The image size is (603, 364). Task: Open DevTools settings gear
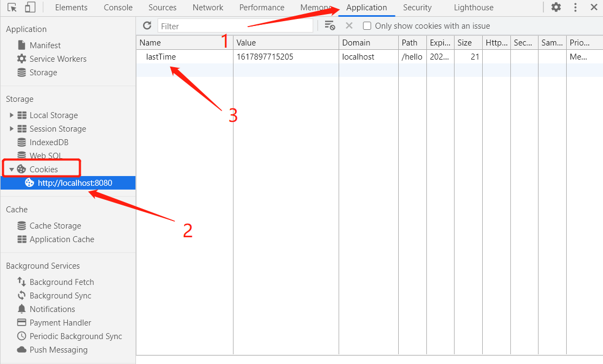[x=556, y=8]
